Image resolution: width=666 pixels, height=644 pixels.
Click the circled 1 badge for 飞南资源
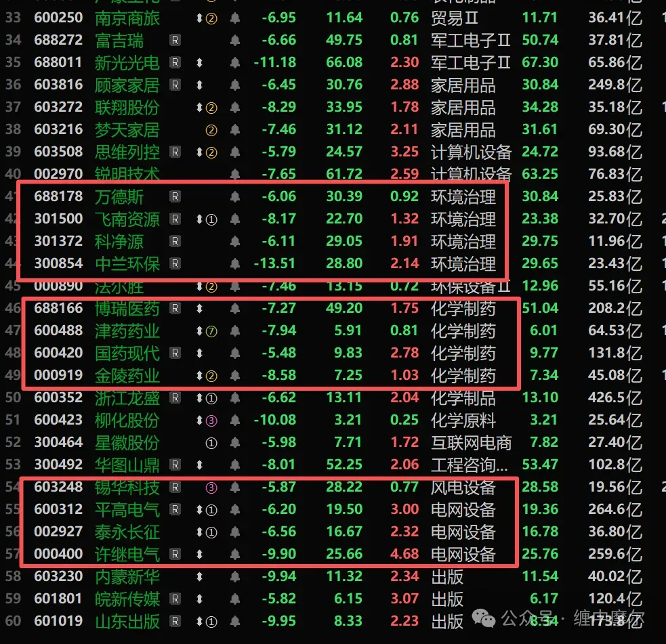pos(211,219)
